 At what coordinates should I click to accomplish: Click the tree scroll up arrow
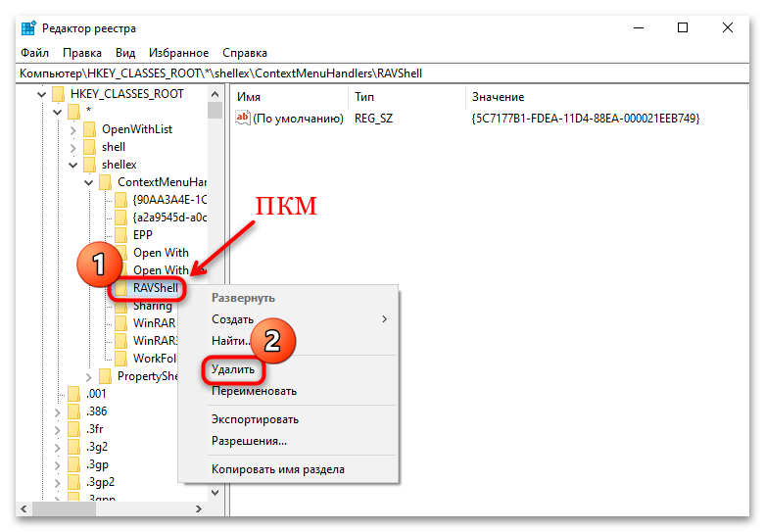tap(215, 94)
